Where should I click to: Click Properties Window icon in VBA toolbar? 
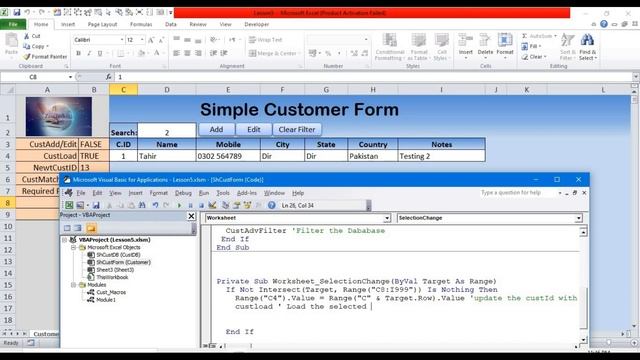pyautogui.click(x=236, y=205)
